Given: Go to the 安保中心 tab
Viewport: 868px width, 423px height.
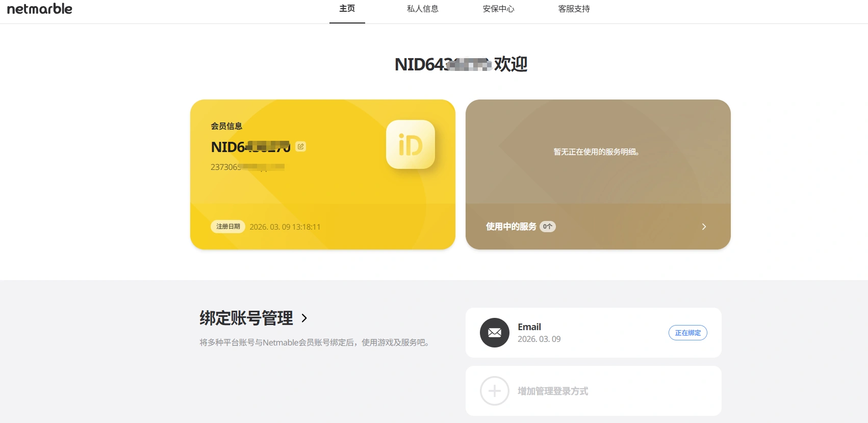Looking at the screenshot, I should 498,9.
